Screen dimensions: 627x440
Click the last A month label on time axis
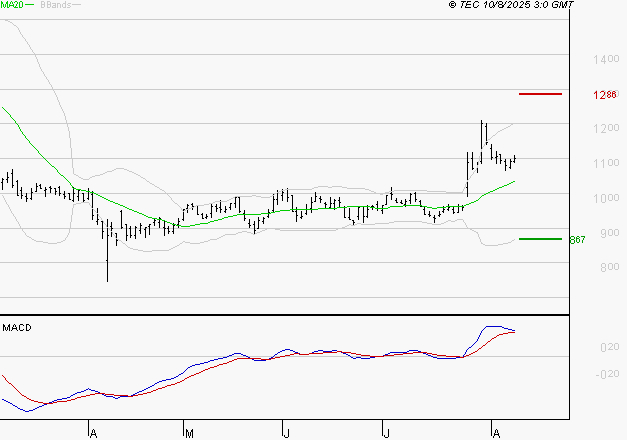coord(496,434)
